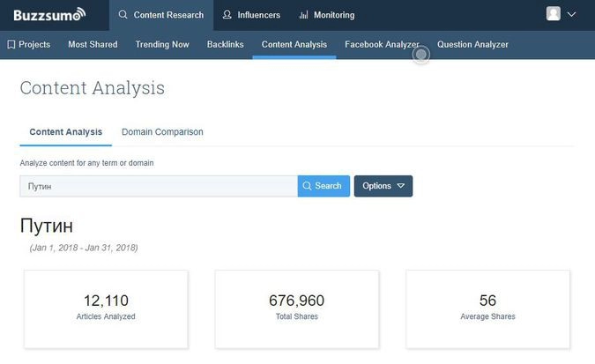
Task: Open Facebook Analyzer
Action: click(381, 44)
